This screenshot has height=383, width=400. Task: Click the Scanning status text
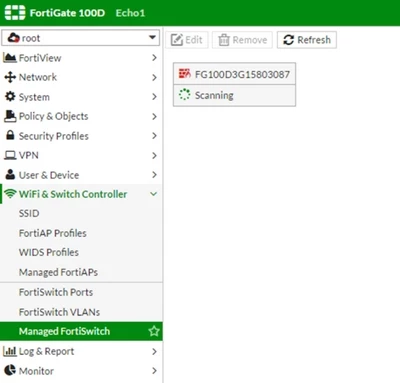214,95
